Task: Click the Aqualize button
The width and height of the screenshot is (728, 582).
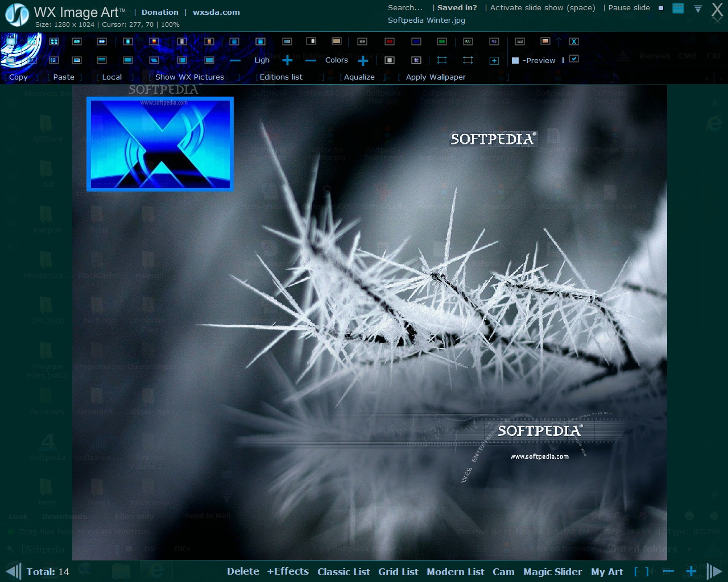Action: pyautogui.click(x=359, y=77)
